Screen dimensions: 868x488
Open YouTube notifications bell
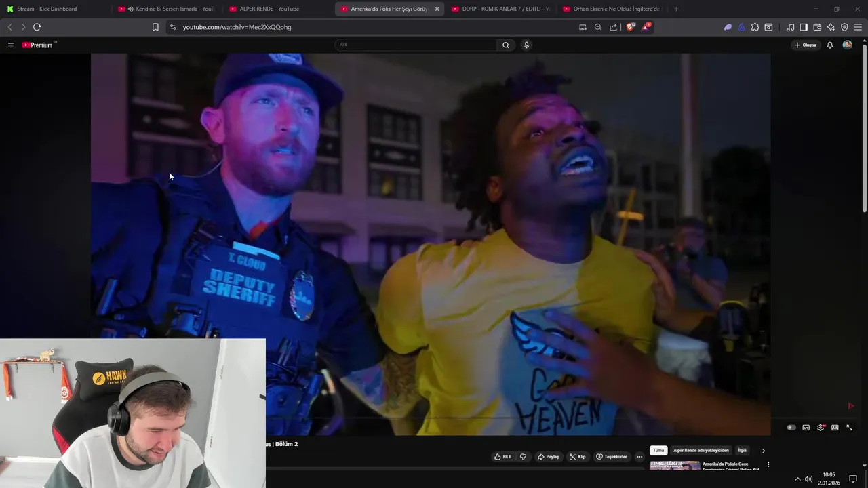coord(829,45)
